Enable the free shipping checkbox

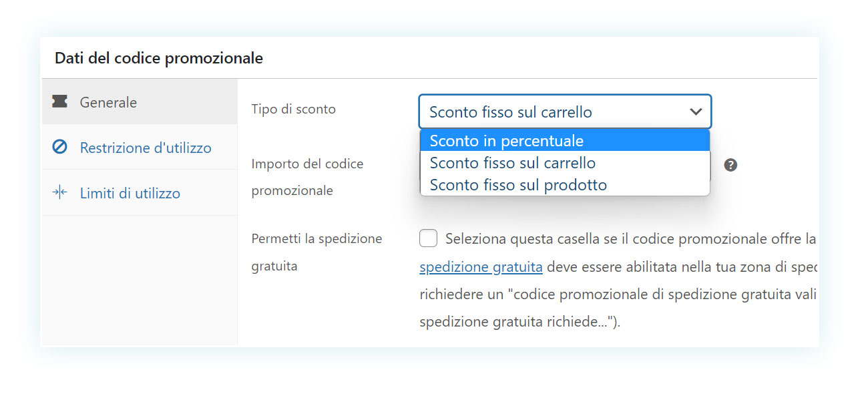[x=429, y=238]
